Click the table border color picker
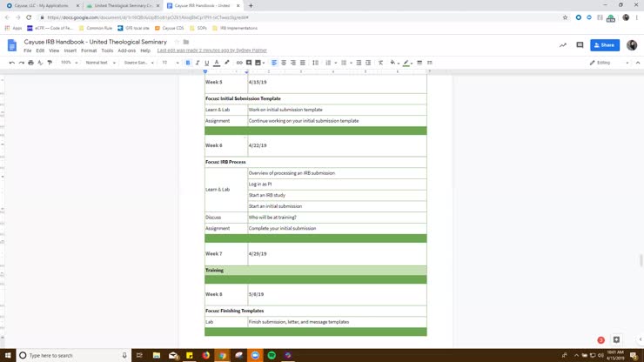 406,63
